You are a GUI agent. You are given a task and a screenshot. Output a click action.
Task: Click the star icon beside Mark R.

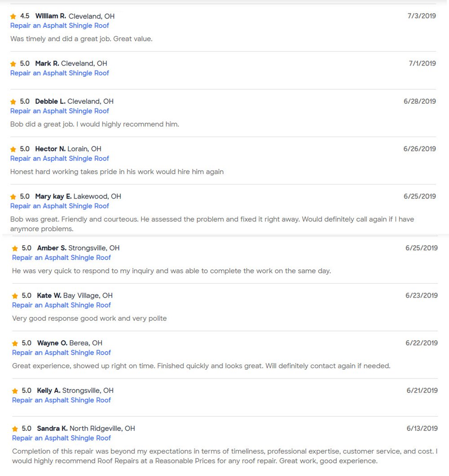(13, 64)
